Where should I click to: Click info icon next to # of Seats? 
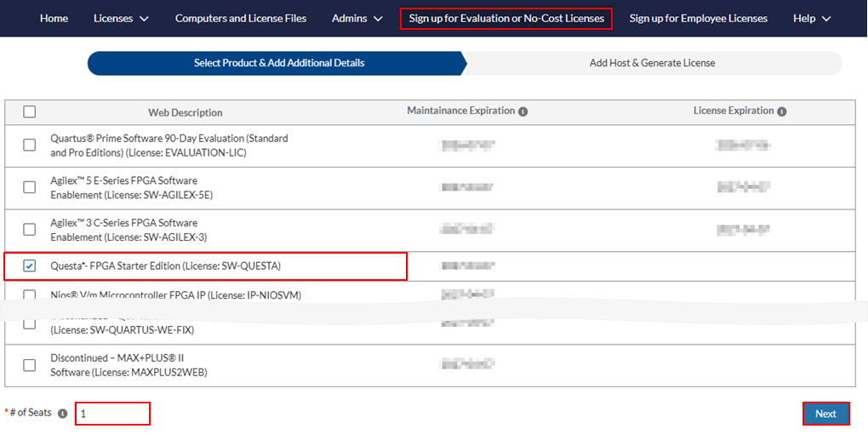pyautogui.click(x=62, y=414)
